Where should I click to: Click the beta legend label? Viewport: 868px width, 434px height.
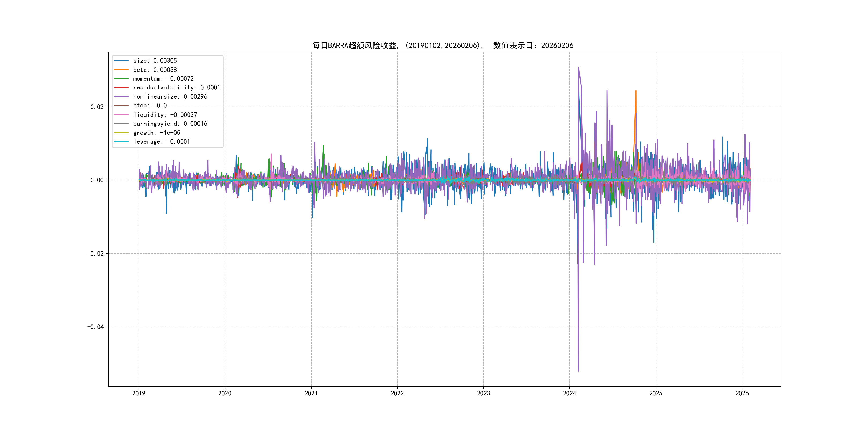[x=155, y=70]
